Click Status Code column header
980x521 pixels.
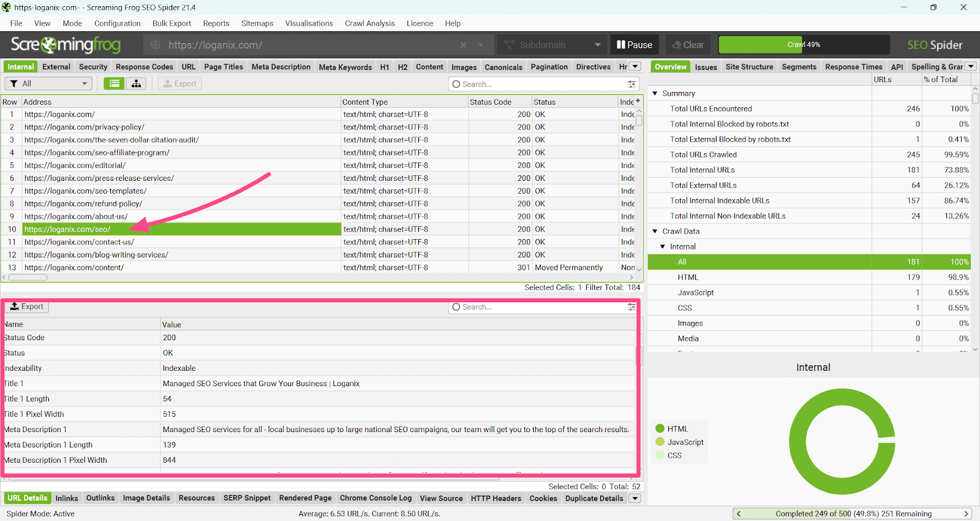(x=500, y=102)
